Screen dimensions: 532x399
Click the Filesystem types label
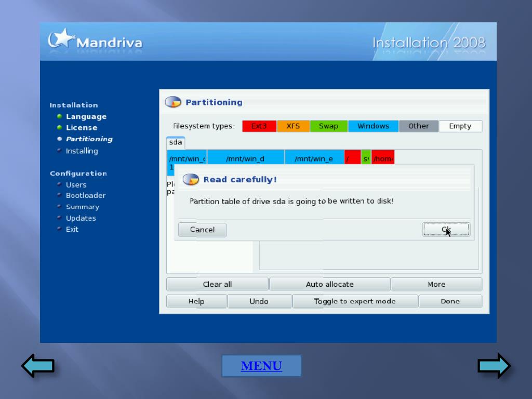(x=204, y=126)
